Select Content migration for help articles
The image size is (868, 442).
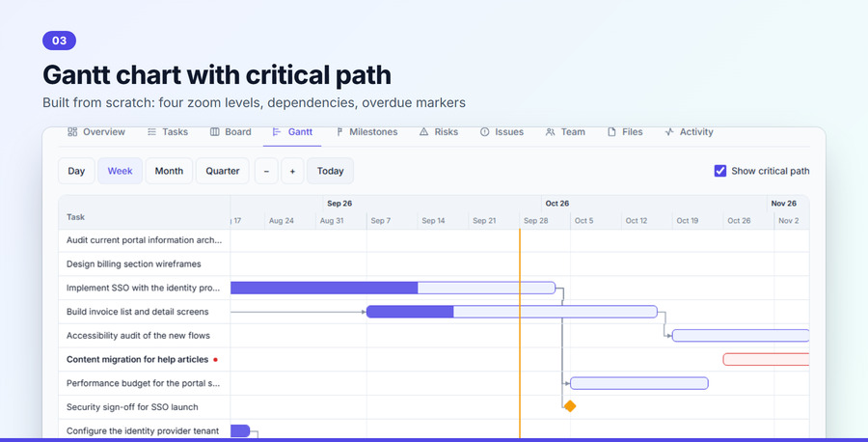[137, 359]
